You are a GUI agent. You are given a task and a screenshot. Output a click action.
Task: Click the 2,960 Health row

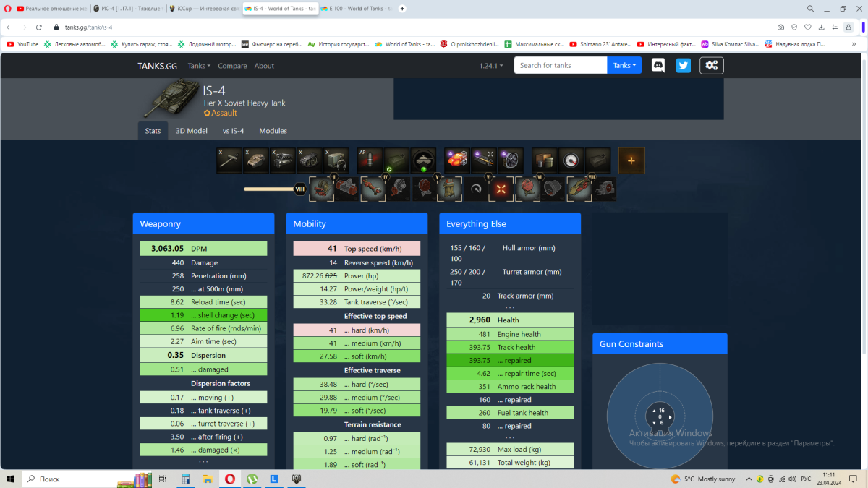click(x=510, y=320)
